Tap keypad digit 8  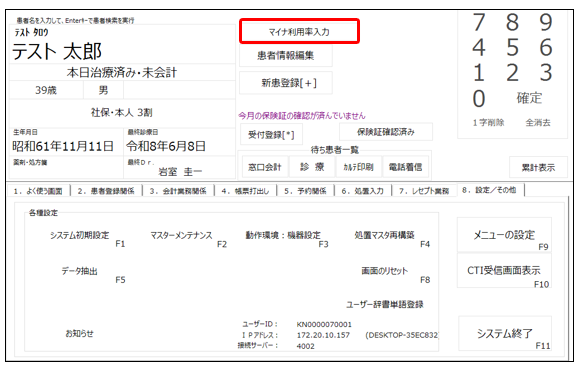512,22
